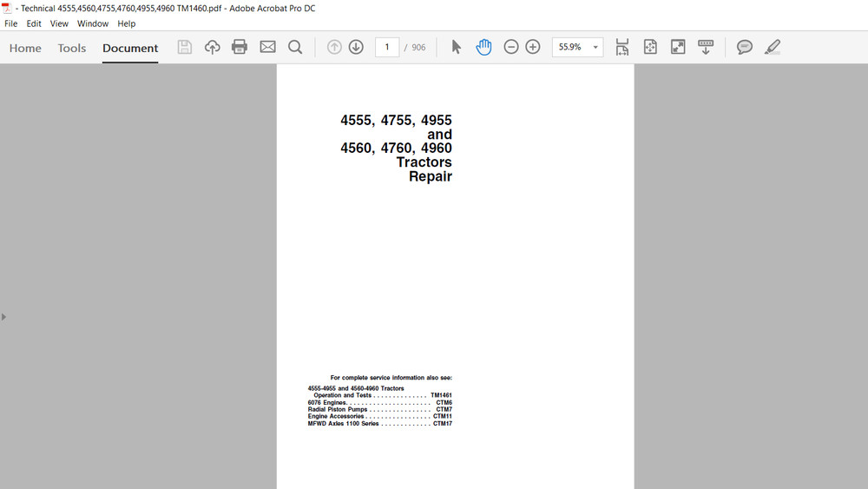Click '4555-4955 and 4560-4960 Tractors' line

(356, 388)
